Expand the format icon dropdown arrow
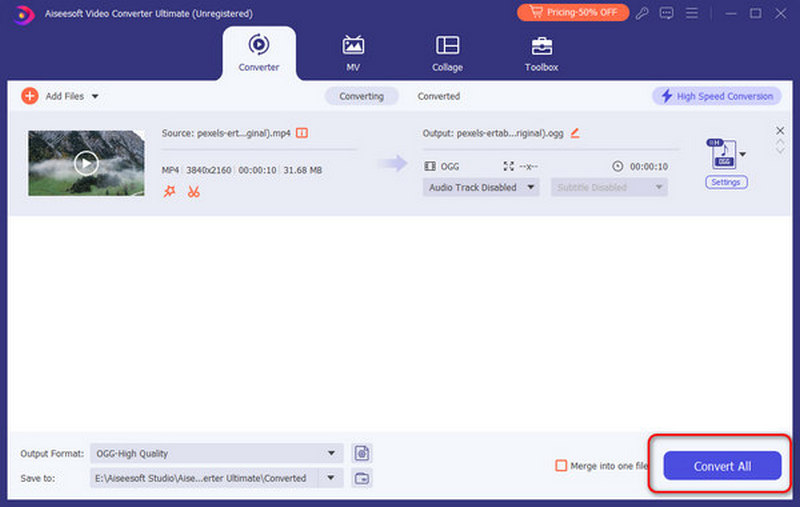Viewport: 800px width, 507px height. [743, 154]
